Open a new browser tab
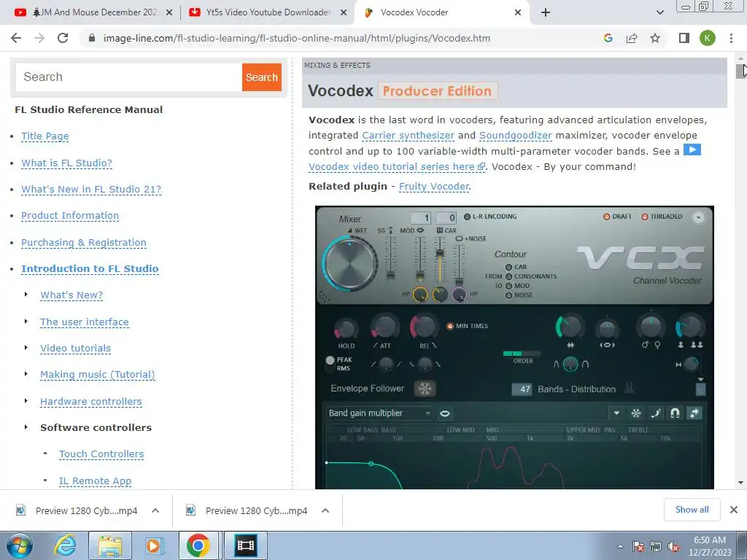The height and width of the screenshot is (560, 747). point(546,12)
